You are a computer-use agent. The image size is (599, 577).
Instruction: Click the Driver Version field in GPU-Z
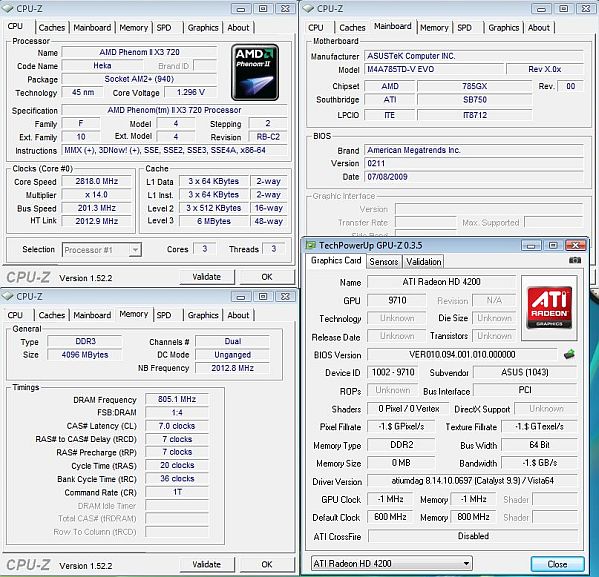(472, 481)
